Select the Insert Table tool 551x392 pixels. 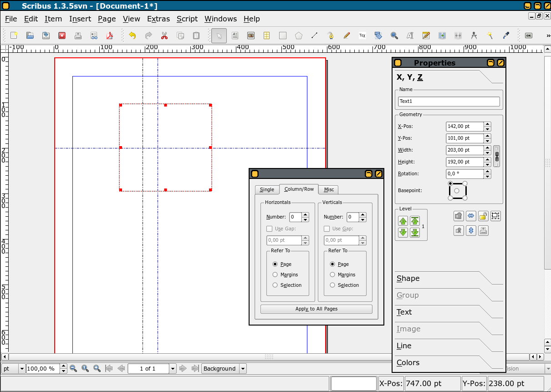(x=267, y=36)
